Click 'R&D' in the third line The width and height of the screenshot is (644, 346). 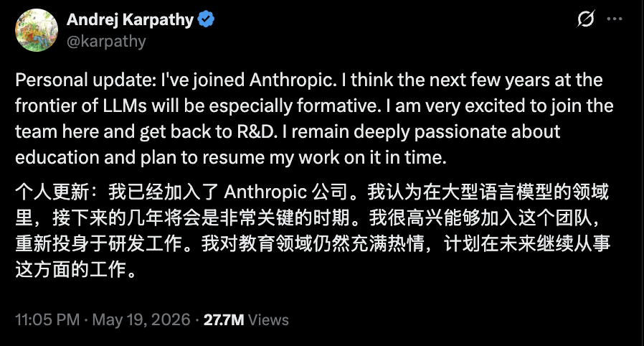[255, 132]
